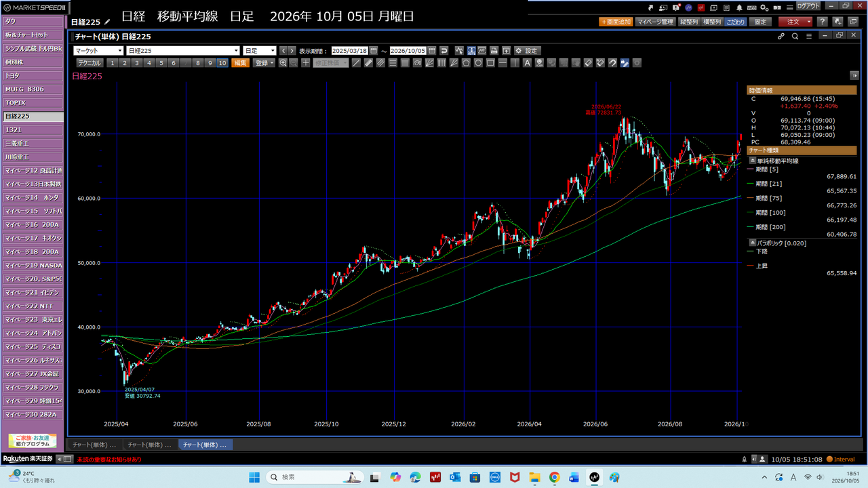Image resolution: width=868 pixels, height=488 pixels.
Task: Open the end date calendar picker
Action: 432,51
